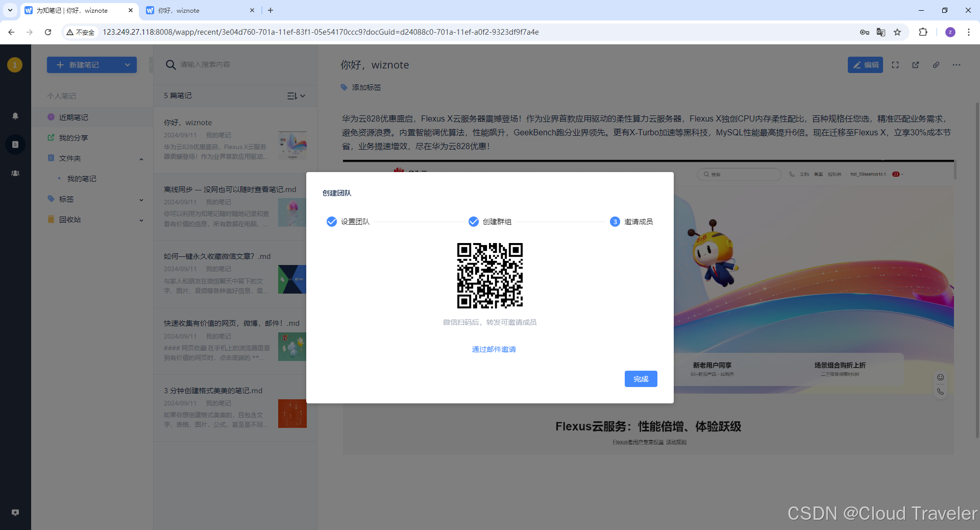
Task: Open the note in a new window
Action: tap(916, 65)
